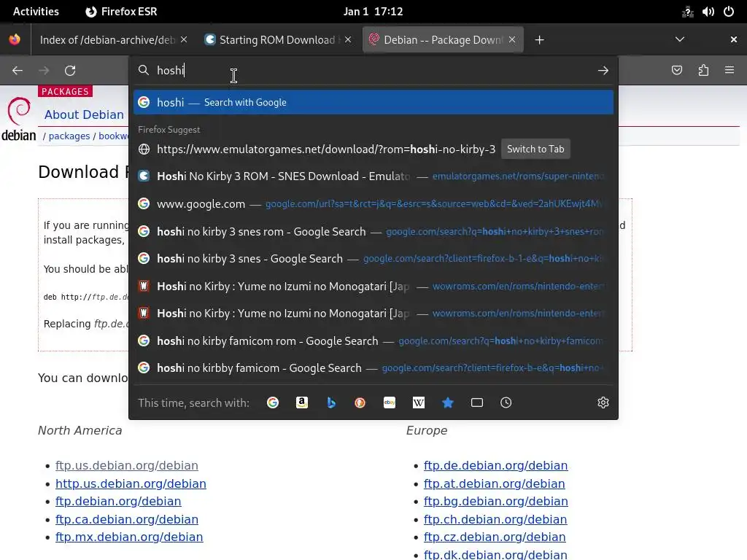This screenshot has width=747, height=560.
Task: Click the red PACKAGES label
Action: 65,91
